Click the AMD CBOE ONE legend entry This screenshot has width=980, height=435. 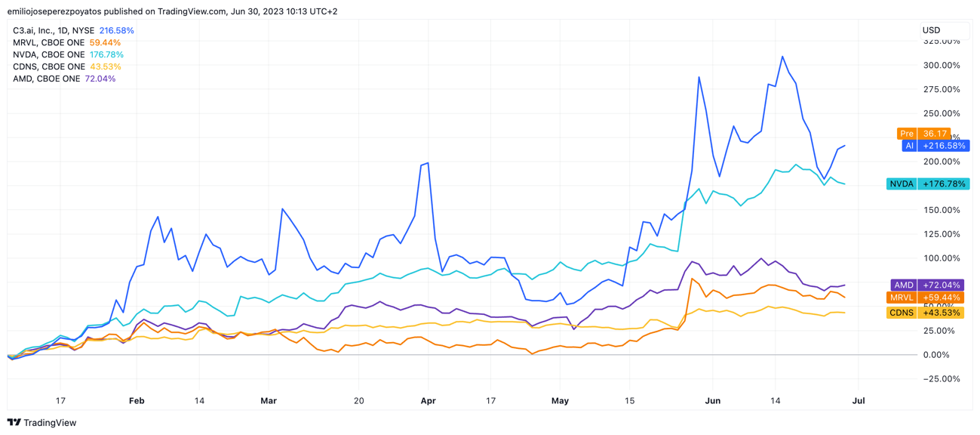coord(46,79)
